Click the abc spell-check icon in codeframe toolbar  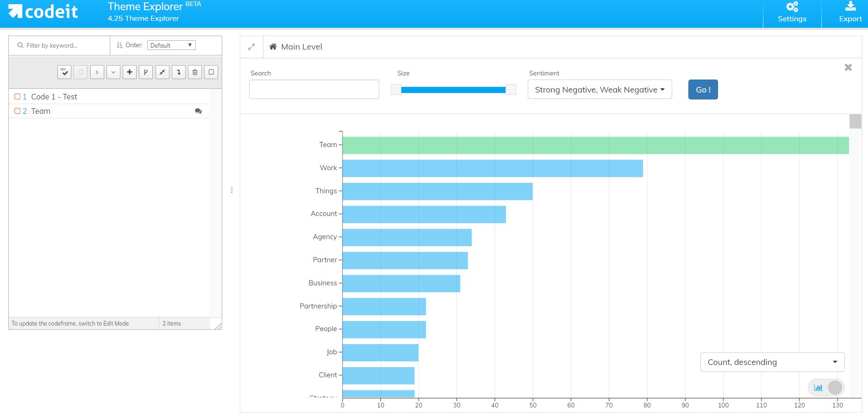click(64, 72)
